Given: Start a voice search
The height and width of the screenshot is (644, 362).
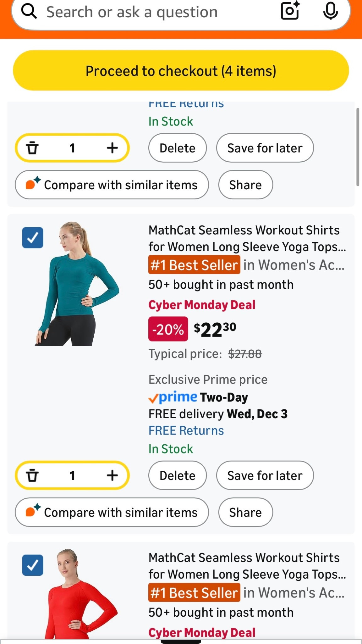Looking at the screenshot, I should [x=331, y=12].
